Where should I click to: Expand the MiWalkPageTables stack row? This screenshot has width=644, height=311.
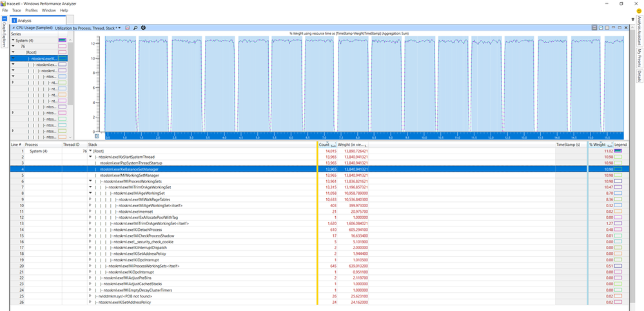pos(90,199)
